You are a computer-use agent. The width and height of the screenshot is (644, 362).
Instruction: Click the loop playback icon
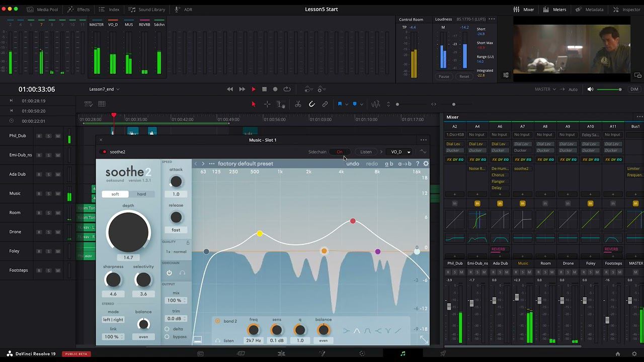(x=287, y=89)
